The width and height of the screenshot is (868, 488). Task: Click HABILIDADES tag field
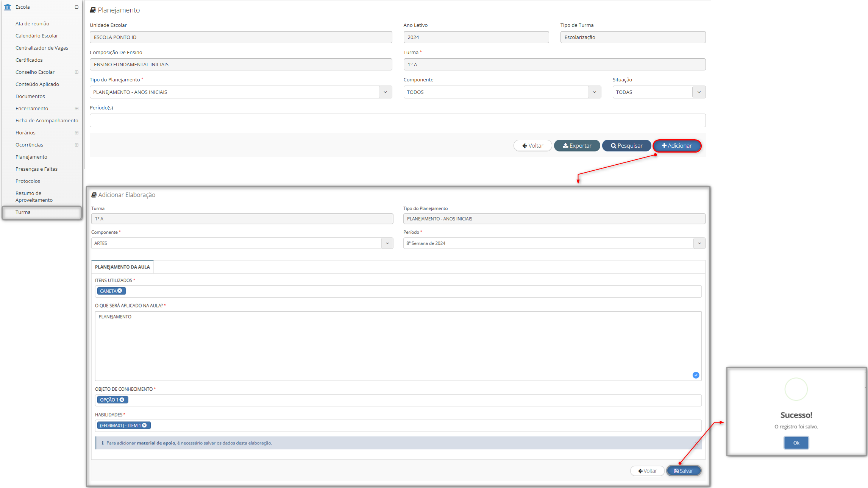[x=398, y=426]
